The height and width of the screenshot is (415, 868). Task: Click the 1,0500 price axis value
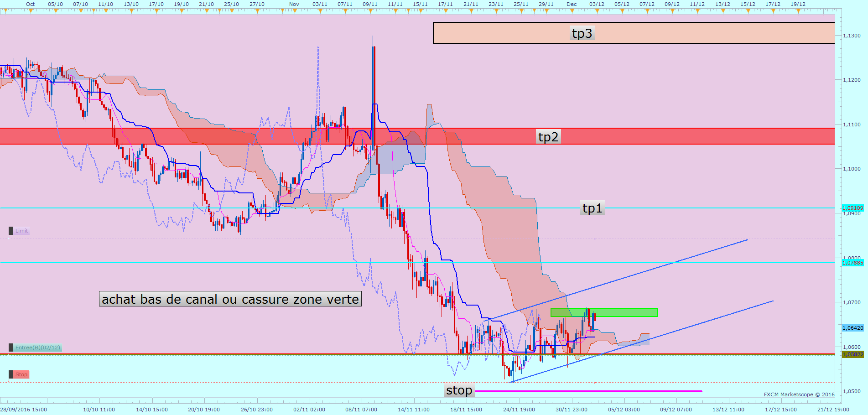click(852, 391)
